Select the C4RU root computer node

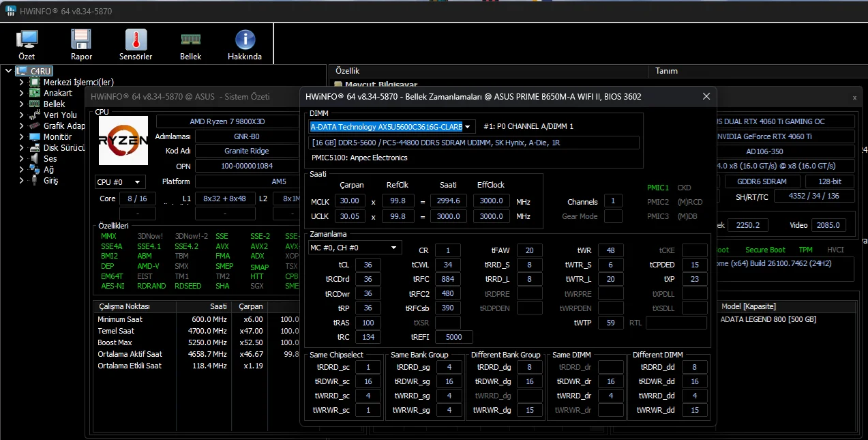point(41,71)
